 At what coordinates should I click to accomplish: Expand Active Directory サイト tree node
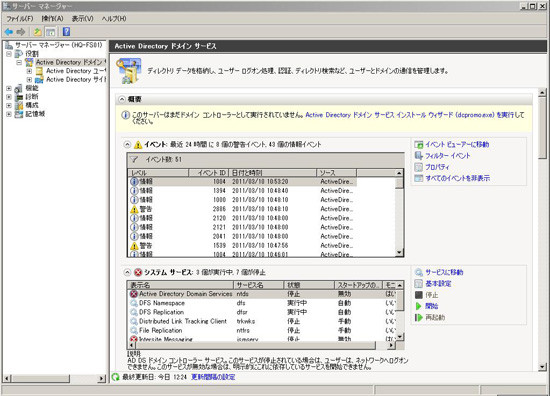(x=29, y=80)
